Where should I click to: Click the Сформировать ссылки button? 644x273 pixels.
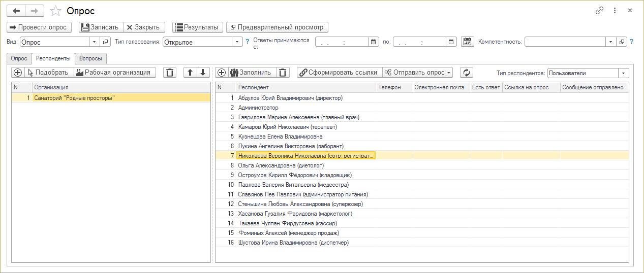pyautogui.click(x=339, y=73)
